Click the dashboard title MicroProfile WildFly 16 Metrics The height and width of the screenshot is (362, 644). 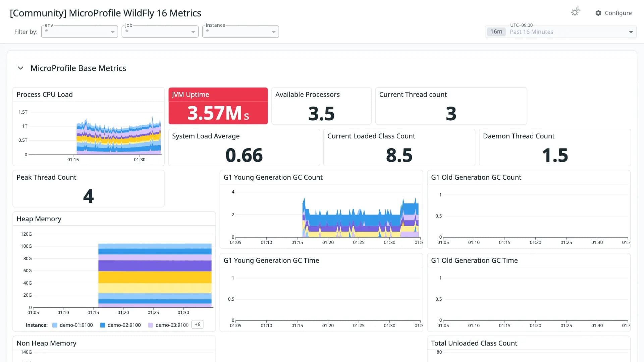click(106, 13)
